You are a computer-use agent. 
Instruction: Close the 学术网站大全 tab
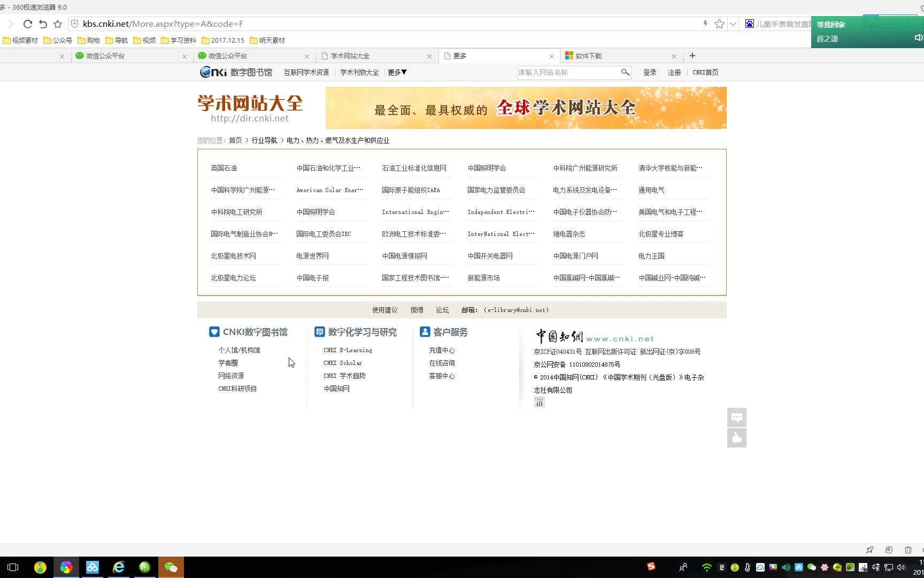point(429,56)
